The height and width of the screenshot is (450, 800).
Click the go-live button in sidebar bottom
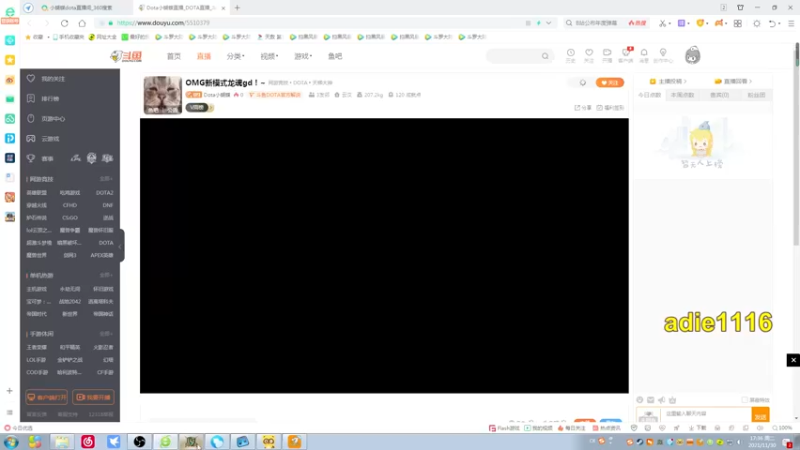[93, 397]
